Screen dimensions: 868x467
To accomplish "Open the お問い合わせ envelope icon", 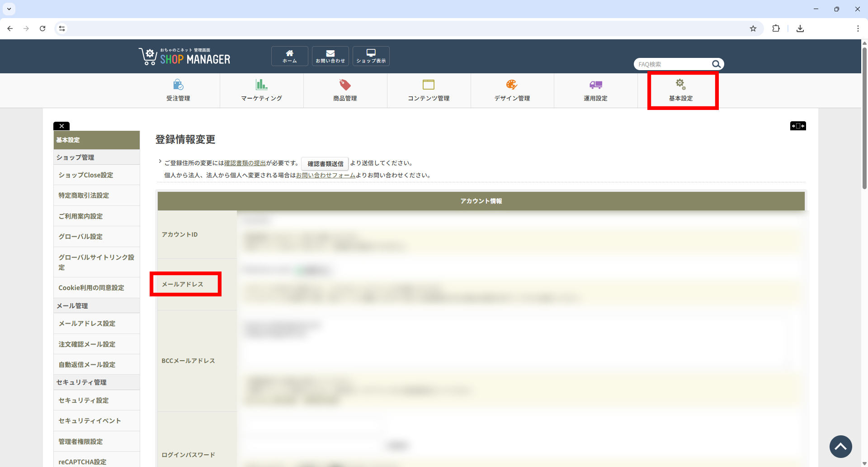I will coord(330,56).
